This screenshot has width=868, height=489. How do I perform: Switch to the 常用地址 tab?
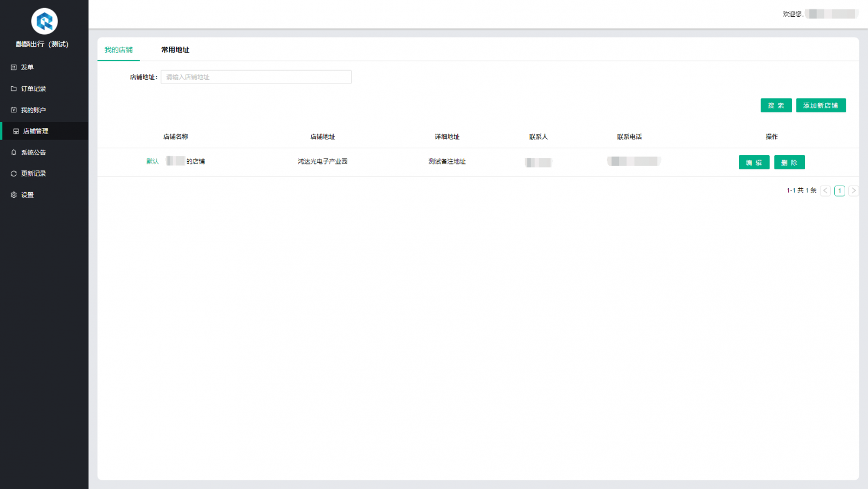click(175, 50)
